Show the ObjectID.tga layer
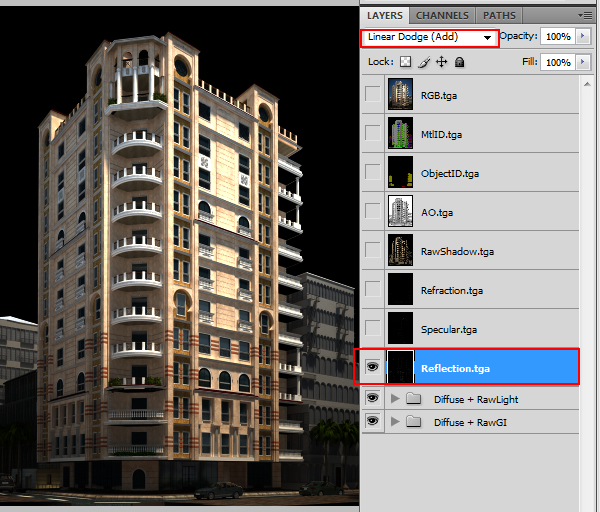 373,172
